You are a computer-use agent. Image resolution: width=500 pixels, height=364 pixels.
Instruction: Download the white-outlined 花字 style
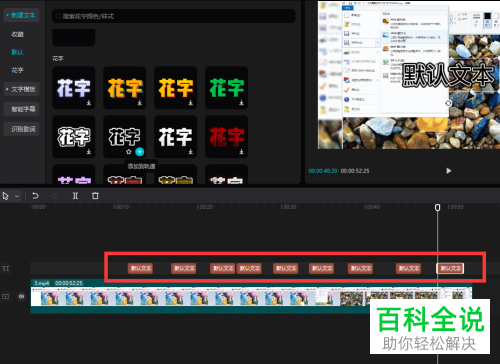(89, 152)
